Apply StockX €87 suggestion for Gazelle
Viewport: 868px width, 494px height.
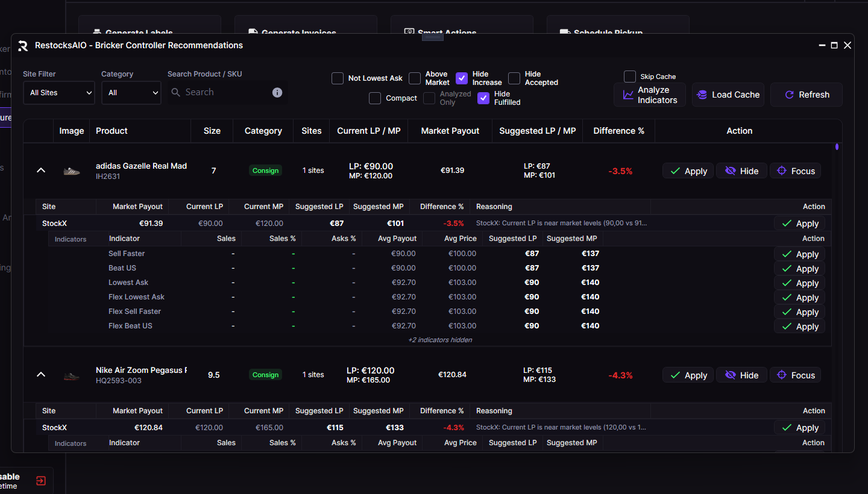[x=800, y=224]
